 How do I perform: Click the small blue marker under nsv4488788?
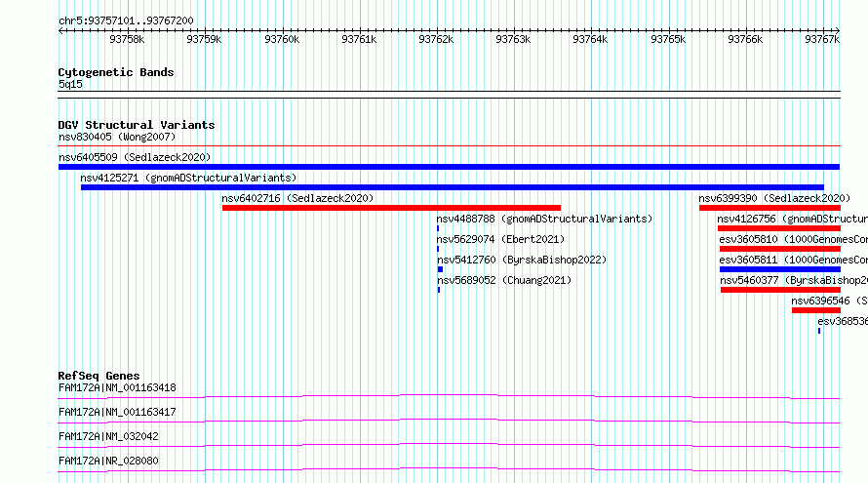[438, 228]
